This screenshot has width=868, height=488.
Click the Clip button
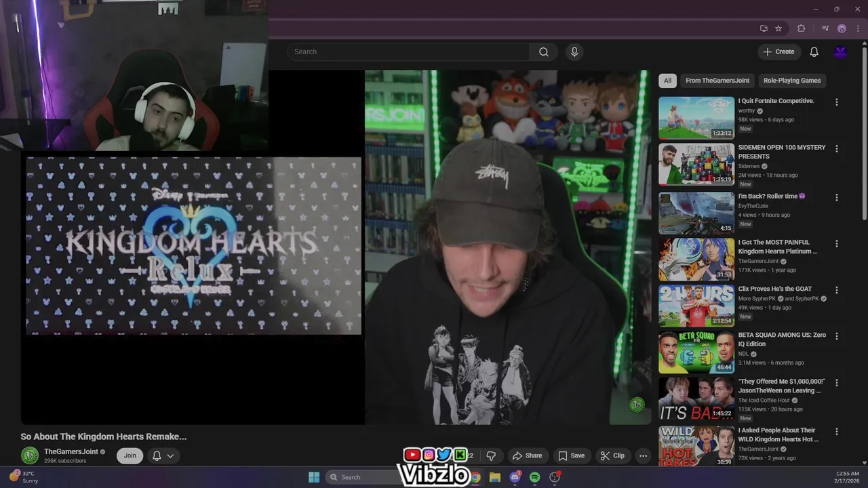coord(612,455)
